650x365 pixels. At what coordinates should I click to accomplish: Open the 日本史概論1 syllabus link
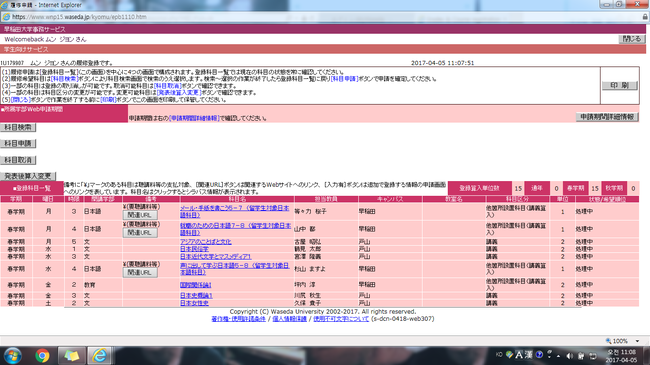[x=196, y=296]
